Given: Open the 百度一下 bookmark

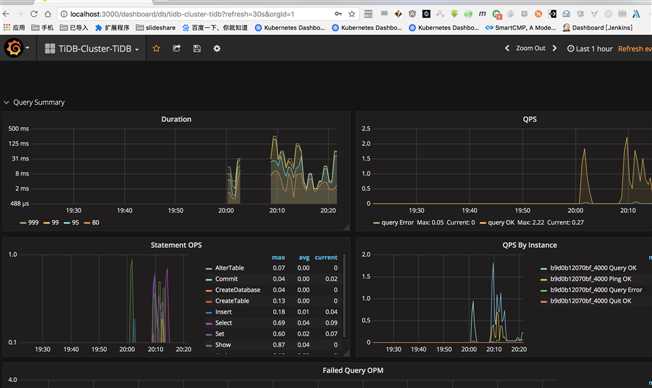Looking at the screenshot, I should tap(215, 27).
